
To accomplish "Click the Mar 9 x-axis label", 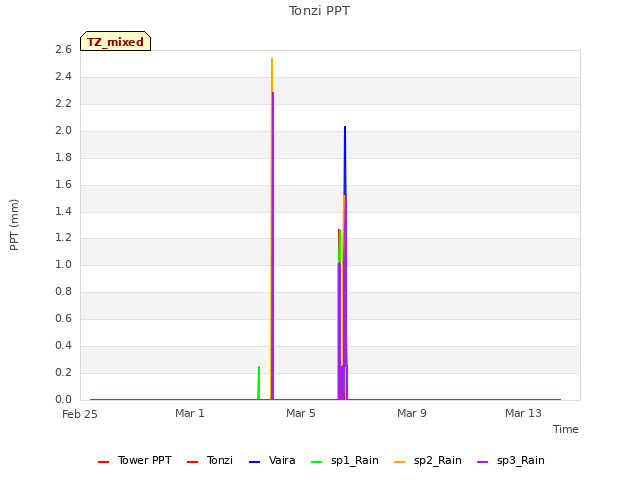I will click(412, 413).
